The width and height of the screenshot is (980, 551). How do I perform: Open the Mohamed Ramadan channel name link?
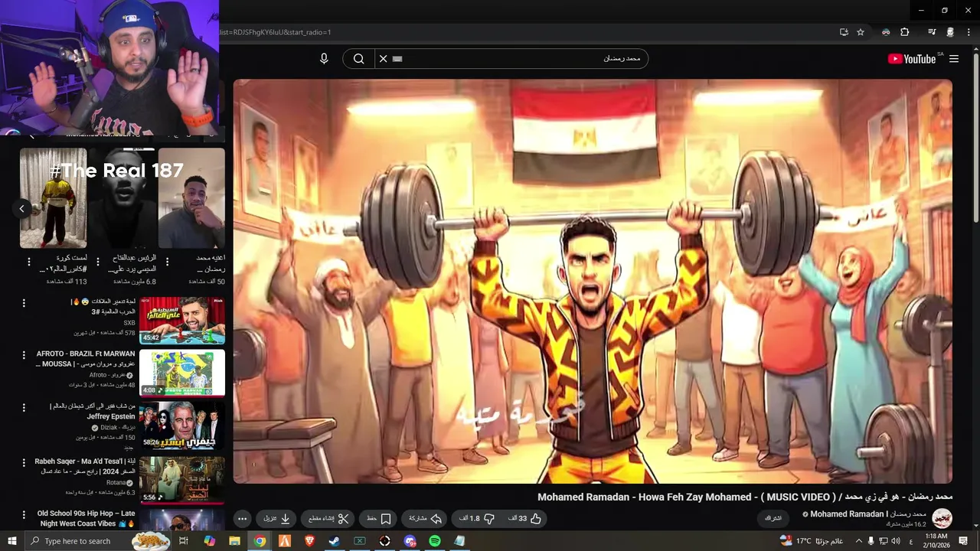(868, 514)
